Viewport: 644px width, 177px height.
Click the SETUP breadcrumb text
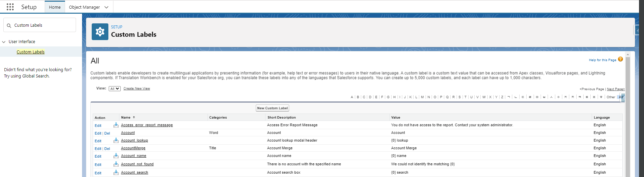tap(117, 27)
